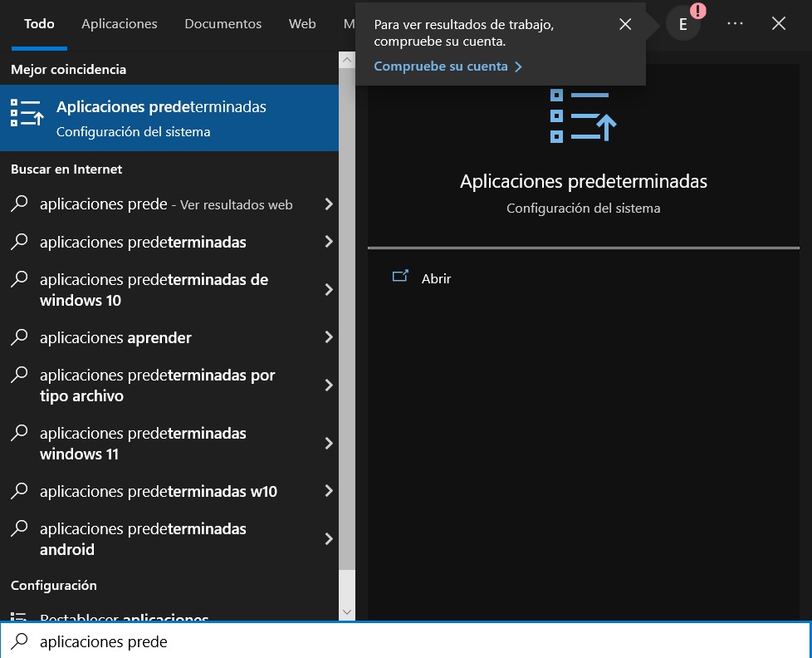
Task: Expand the 'predeterminadas android' chevron
Action: point(328,539)
